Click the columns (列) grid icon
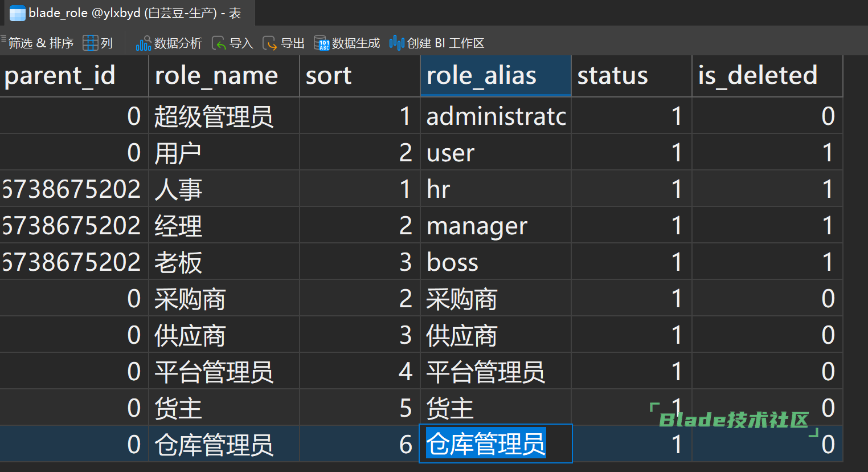868x472 pixels. 91,43
